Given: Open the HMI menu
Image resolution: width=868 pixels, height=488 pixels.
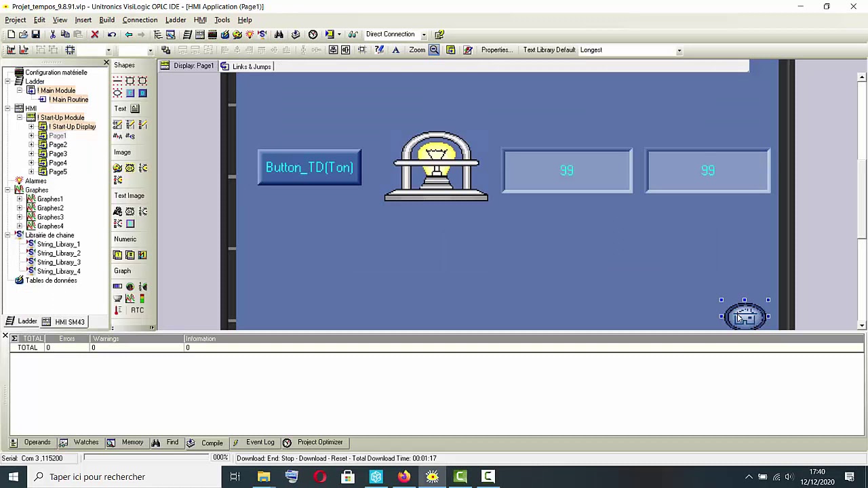Looking at the screenshot, I should pyautogui.click(x=200, y=20).
